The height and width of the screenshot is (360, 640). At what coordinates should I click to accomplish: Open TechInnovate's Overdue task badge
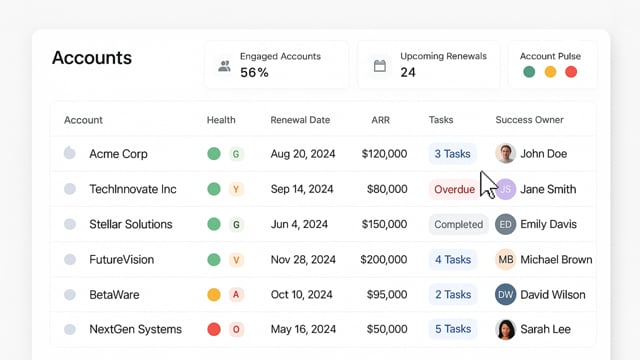[x=454, y=189]
